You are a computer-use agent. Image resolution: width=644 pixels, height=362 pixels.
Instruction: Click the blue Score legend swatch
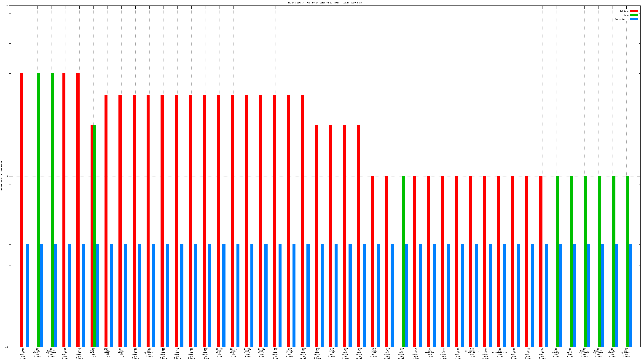point(634,19)
